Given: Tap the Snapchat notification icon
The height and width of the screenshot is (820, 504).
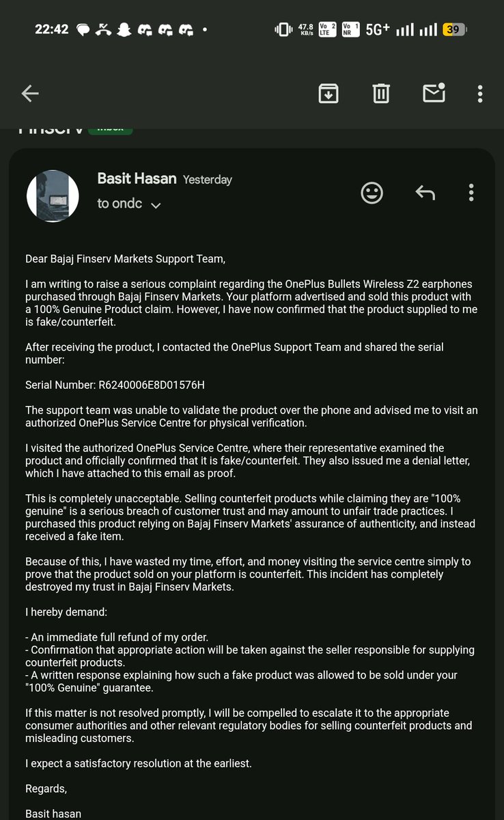Looking at the screenshot, I should click(123, 29).
